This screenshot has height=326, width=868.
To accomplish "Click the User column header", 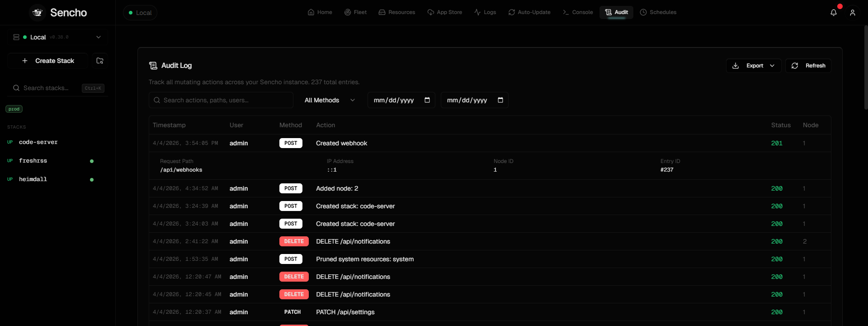I will (236, 125).
